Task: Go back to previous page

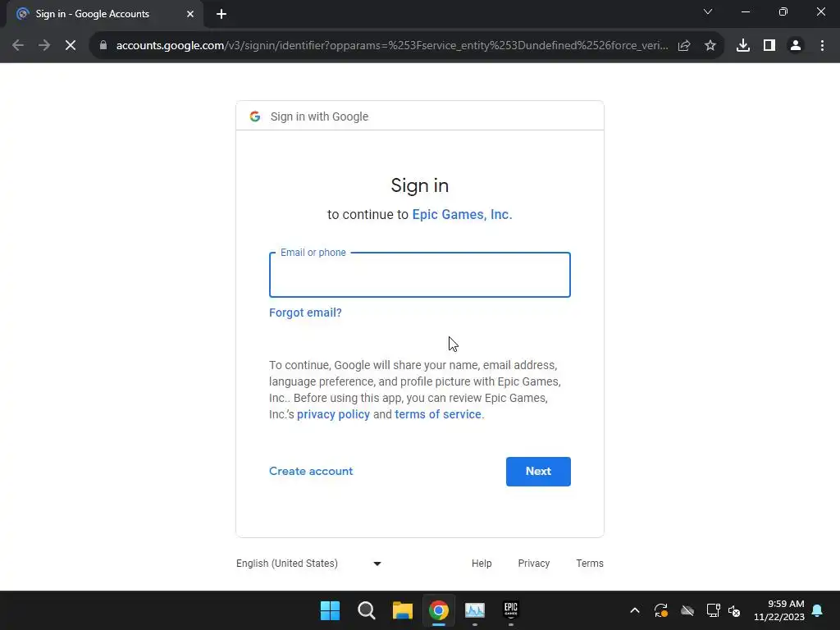Action: pyautogui.click(x=18, y=46)
